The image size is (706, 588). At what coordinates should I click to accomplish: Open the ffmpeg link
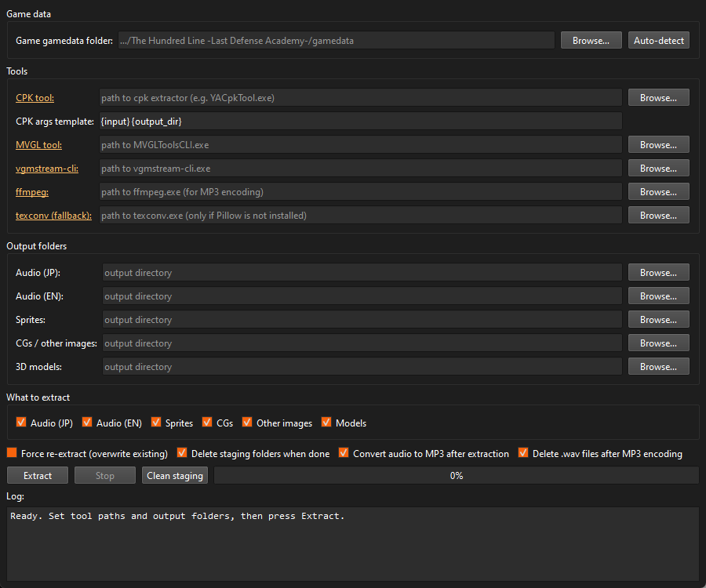pyautogui.click(x=32, y=192)
